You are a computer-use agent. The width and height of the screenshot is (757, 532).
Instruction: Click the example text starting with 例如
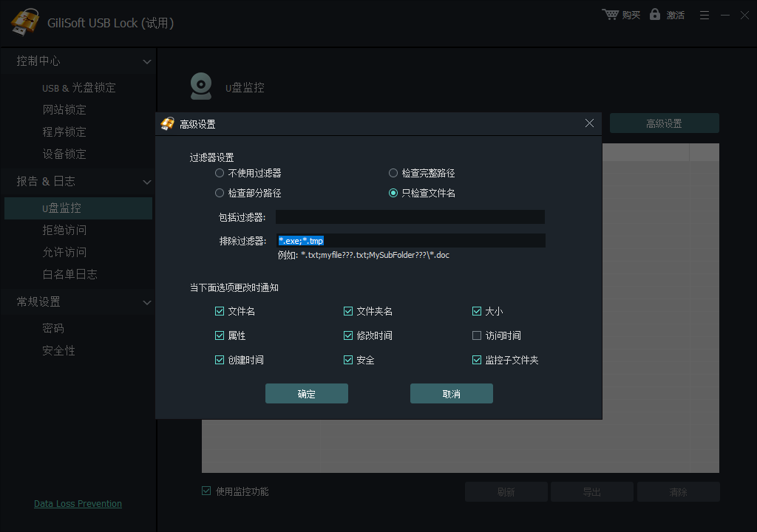364,255
